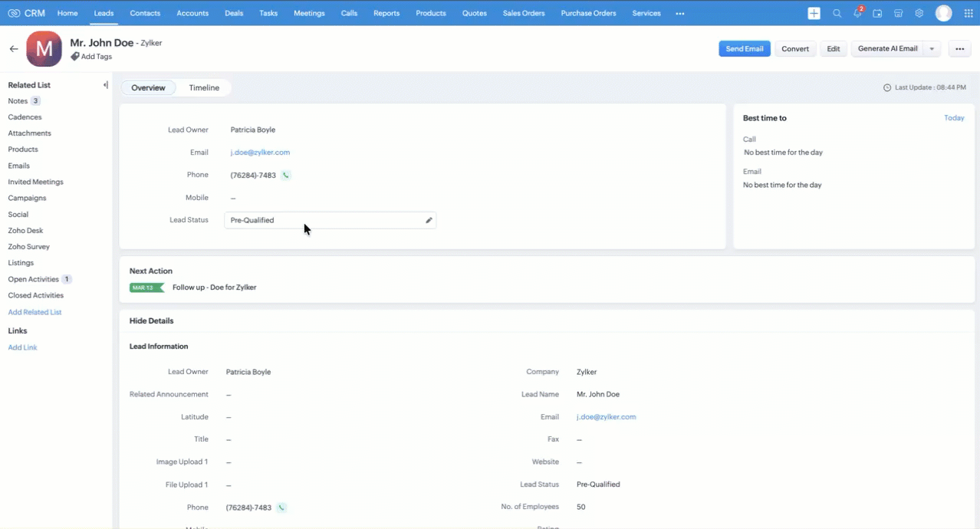Image resolution: width=980 pixels, height=529 pixels.
Task: Open the setup gear icon
Action: (x=919, y=13)
